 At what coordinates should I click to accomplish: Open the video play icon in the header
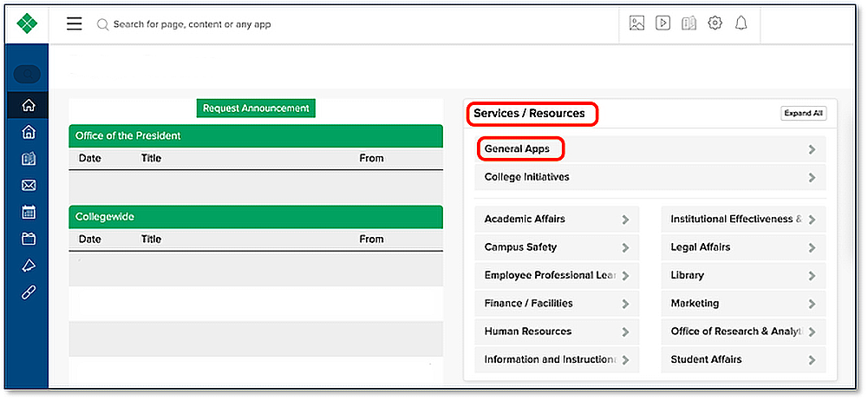662,23
